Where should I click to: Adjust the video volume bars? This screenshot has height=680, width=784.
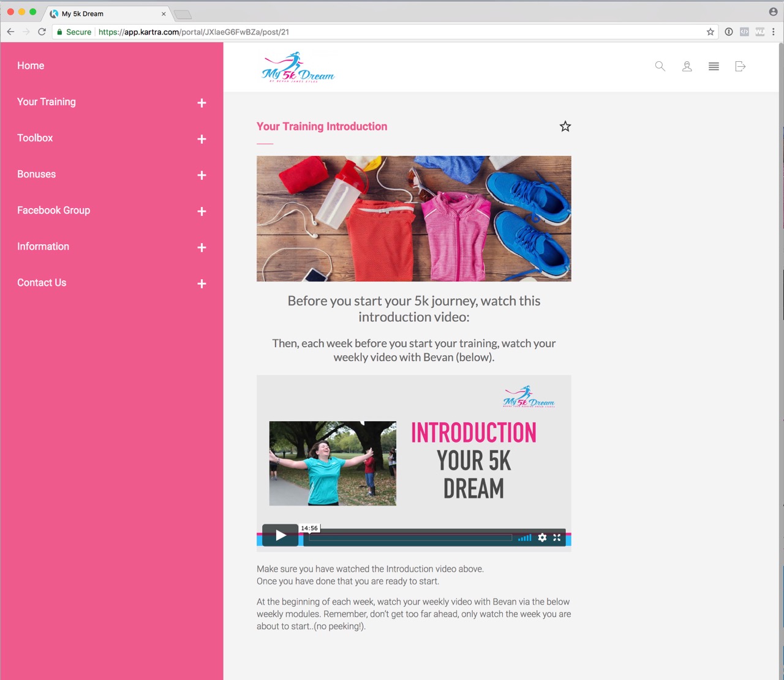524,538
